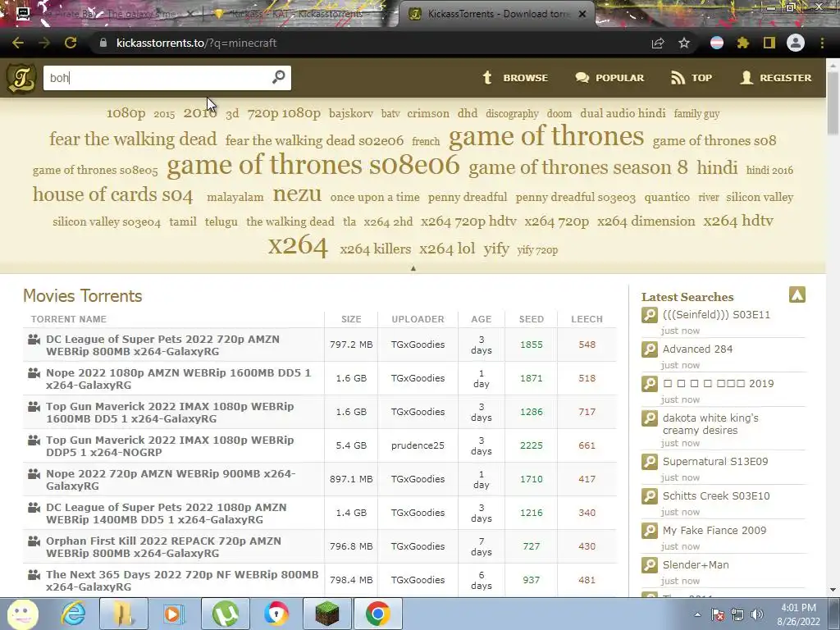Viewport: 840px width, 630px height.
Task: Open Minecraft block icon in taskbar
Action: pos(326,614)
